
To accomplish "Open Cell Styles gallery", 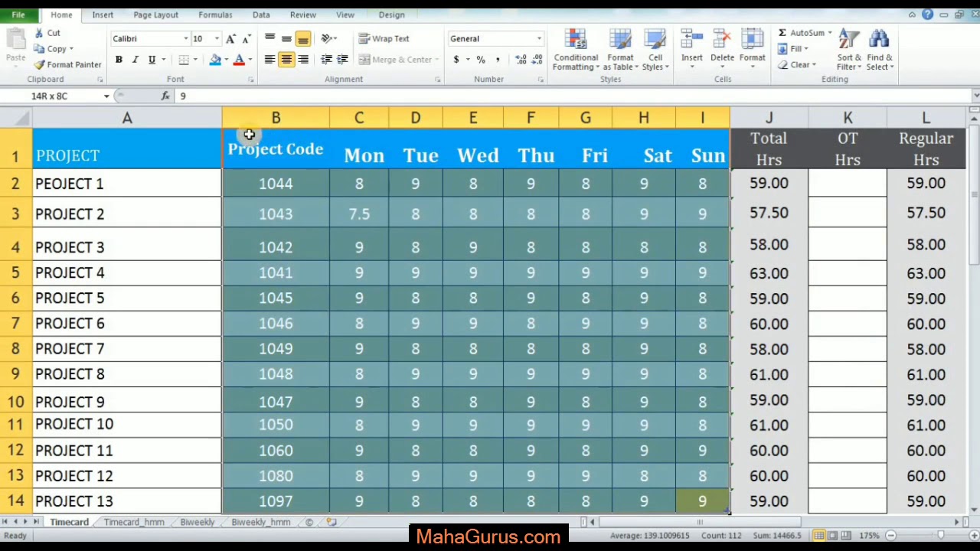I will pyautogui.click(x=655, y=50).
